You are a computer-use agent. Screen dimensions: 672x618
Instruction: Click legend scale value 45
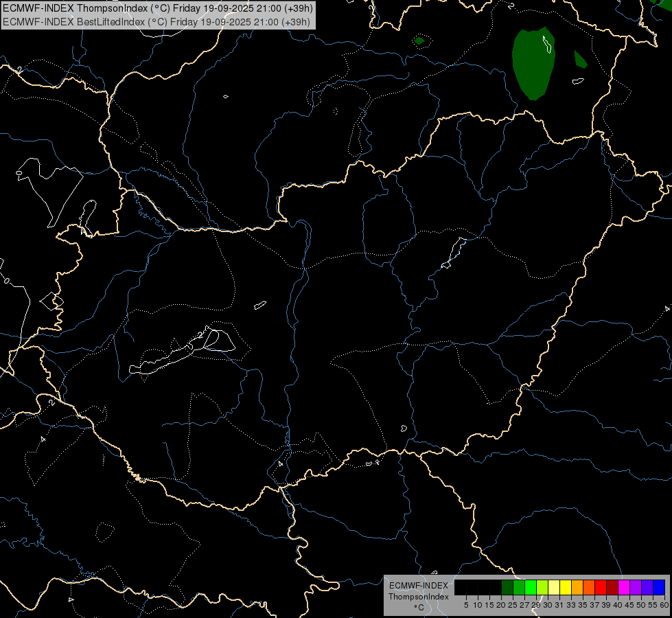(x=629, y=605)
